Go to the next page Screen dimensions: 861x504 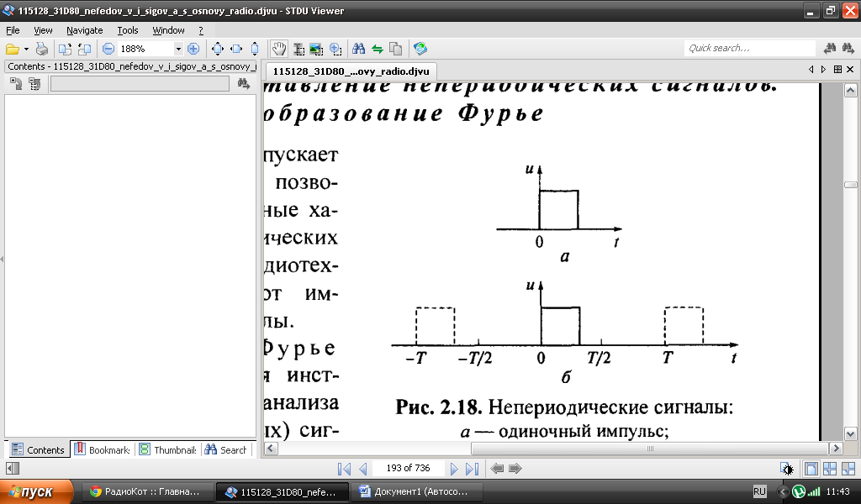[x=453, y=469]
